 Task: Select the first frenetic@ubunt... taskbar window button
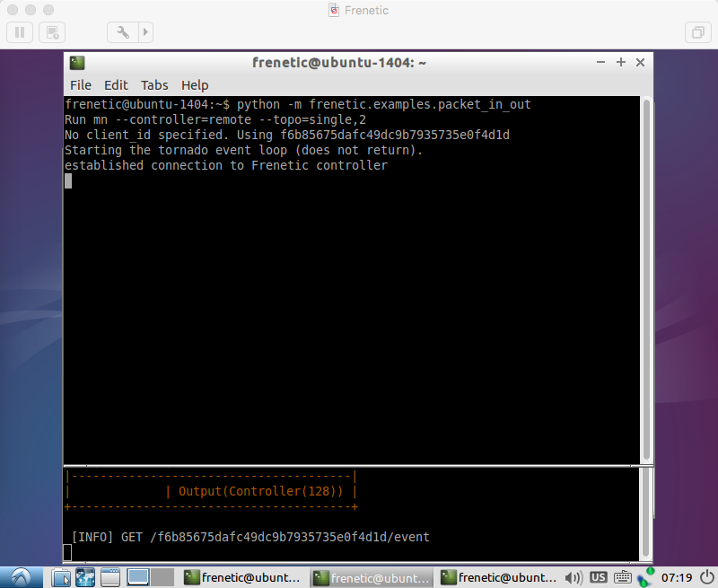pos(241,578)
